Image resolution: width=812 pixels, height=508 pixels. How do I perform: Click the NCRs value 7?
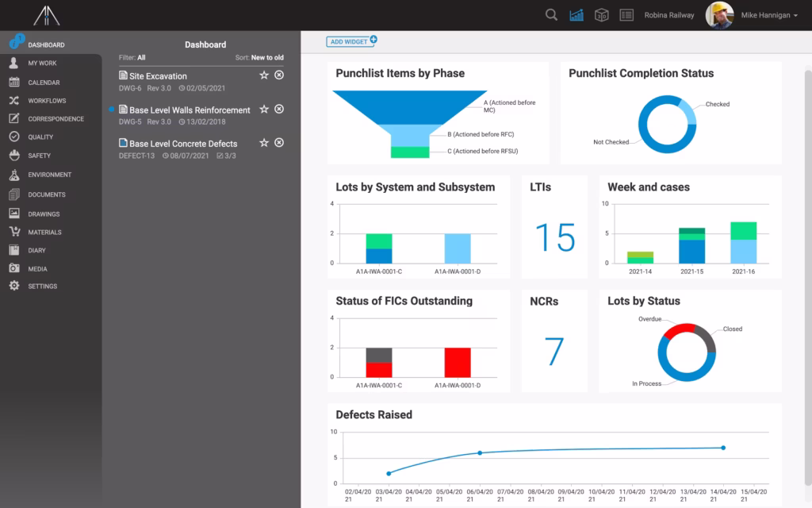[x=554, y=352]
